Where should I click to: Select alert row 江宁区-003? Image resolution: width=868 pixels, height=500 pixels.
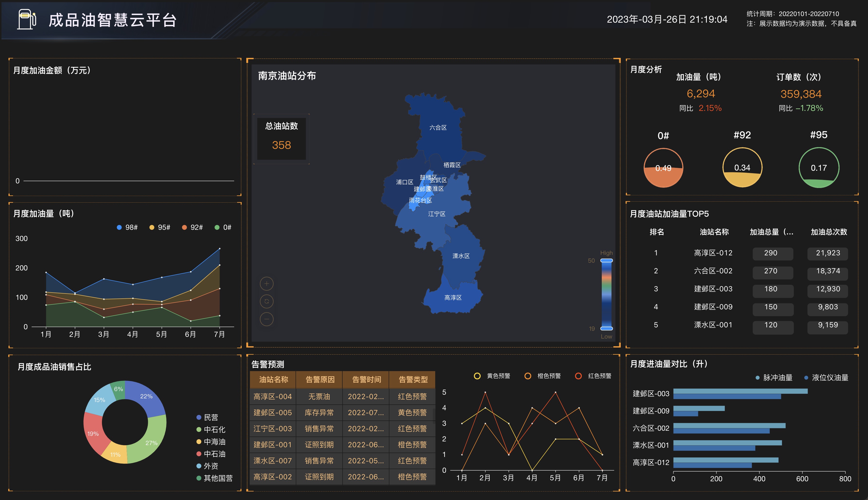point(343,429)
